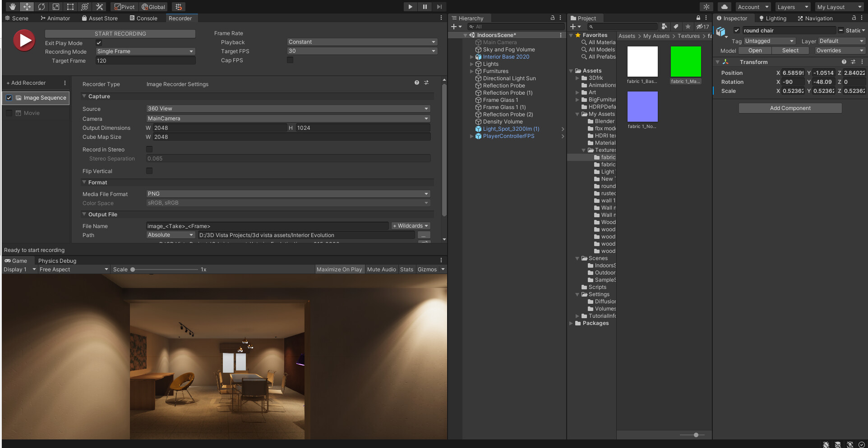The height and width of the screenshot is (448, 868).
Task: Pause the game playback
Action: pyautogui.click(x=425, y=6)
